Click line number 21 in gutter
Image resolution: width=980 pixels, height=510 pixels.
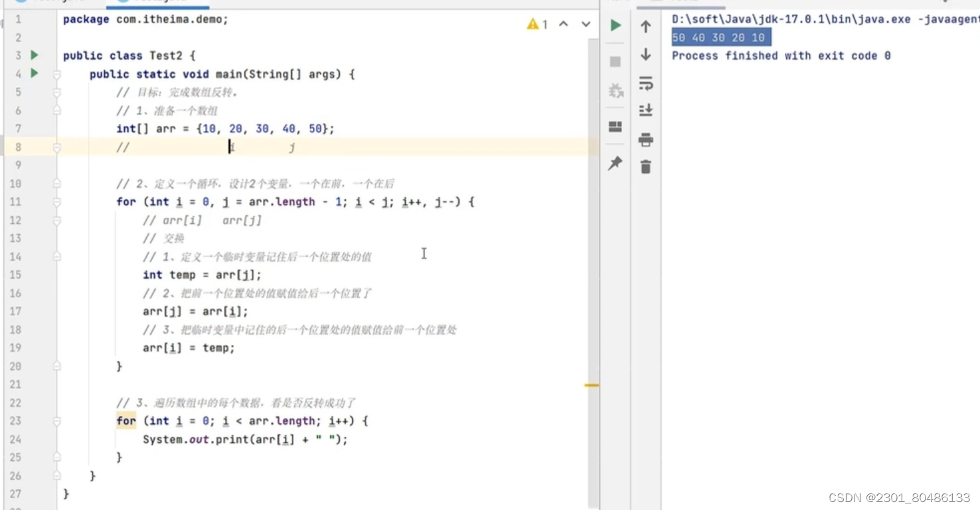(15, 384)
